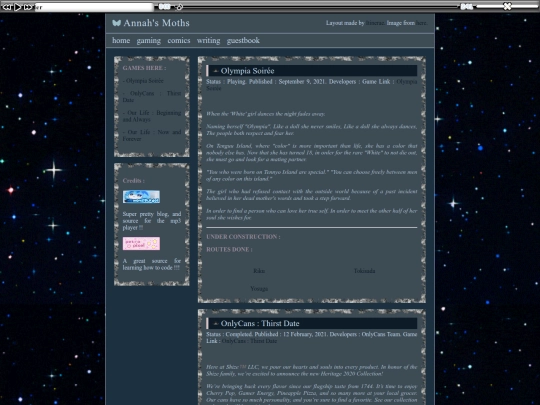The image size is (540, 405).
Task: Jump to Olympia Soirée in games list
Action: [x=143, y=81]
